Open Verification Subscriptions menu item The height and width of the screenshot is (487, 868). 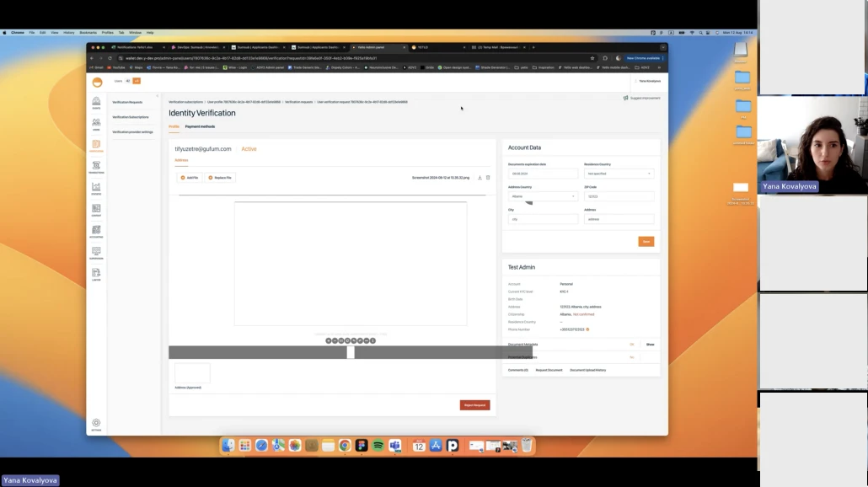131,117
